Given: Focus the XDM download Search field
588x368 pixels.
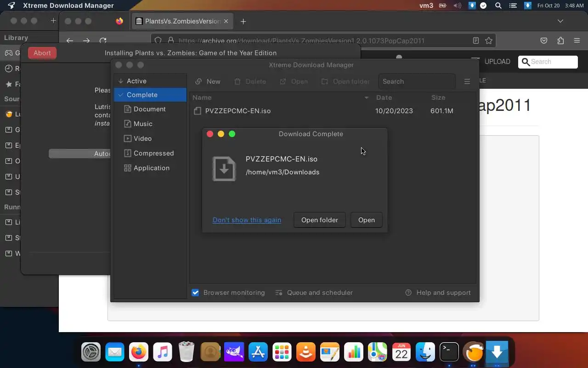Looking at the screenshot, I should [x=417, y=81].
